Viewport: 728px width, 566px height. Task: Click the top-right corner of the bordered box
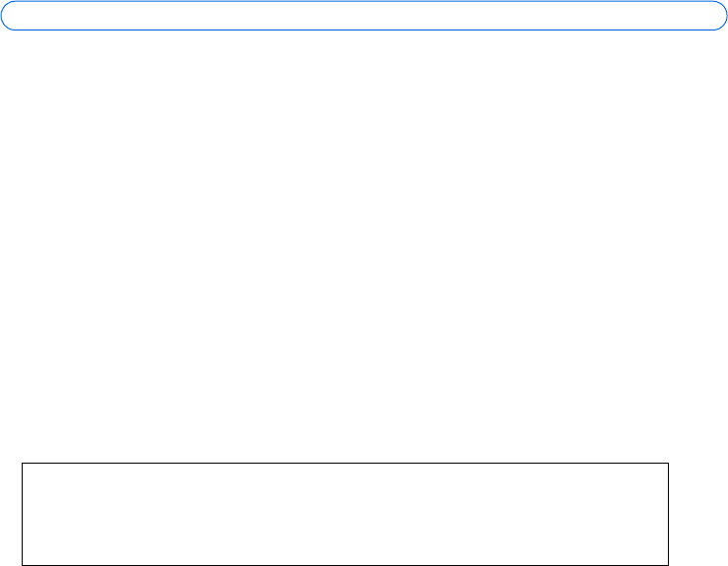pyautogui.click(x=669, y=464)
